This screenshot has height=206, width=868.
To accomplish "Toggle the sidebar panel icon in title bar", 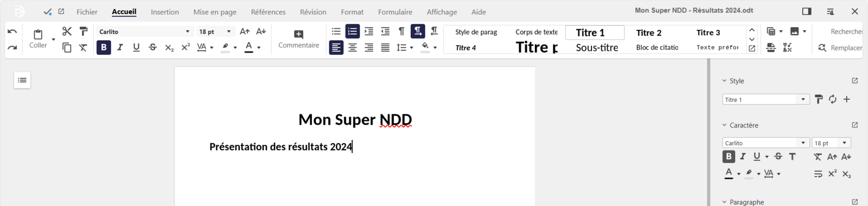I will (x=807, y=11).
